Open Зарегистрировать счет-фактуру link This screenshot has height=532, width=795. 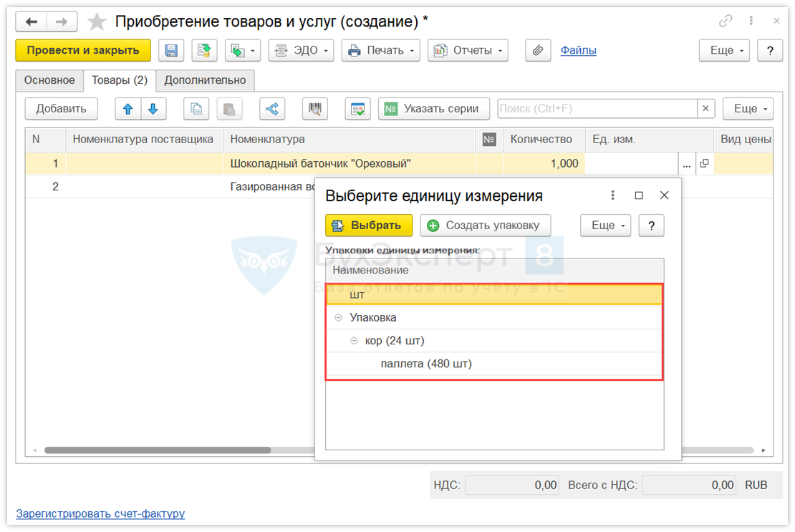coord(100,513)
